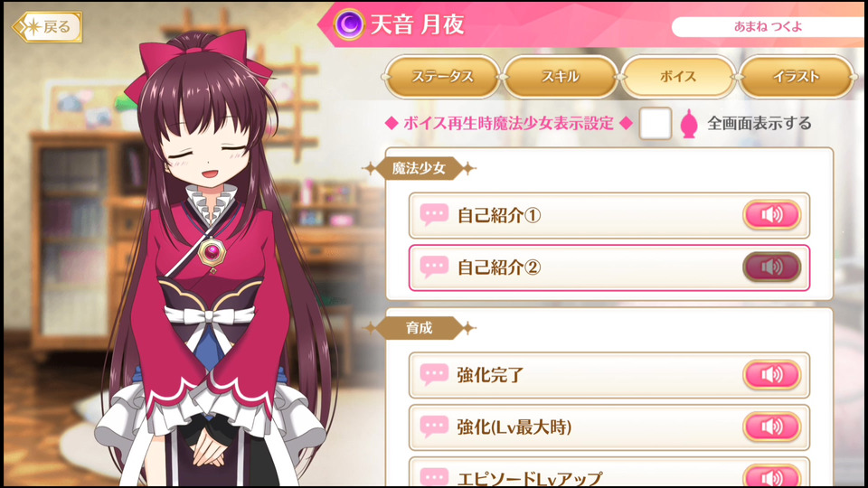
Task: Click speech bubble icon beside 強化完了
Action: 434,374
